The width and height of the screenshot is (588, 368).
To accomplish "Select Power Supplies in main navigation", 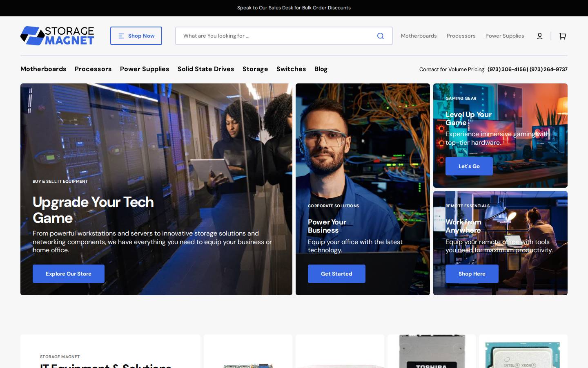I will [145, 69].
